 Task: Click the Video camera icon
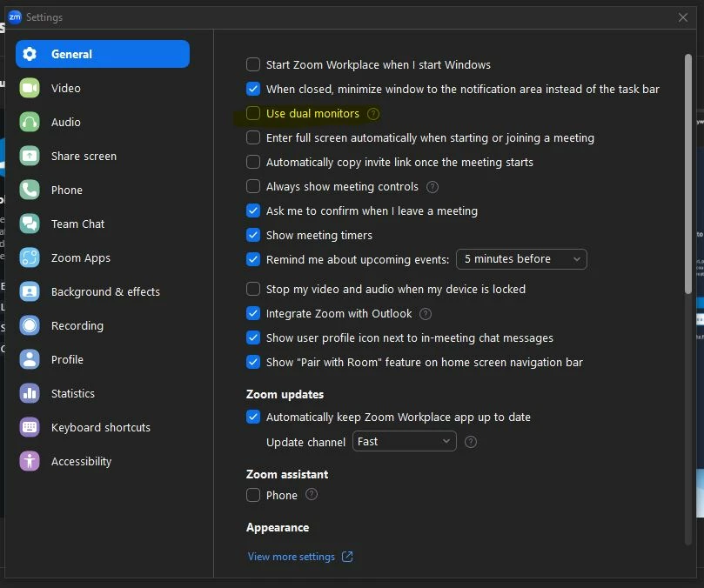click(30, 88)
